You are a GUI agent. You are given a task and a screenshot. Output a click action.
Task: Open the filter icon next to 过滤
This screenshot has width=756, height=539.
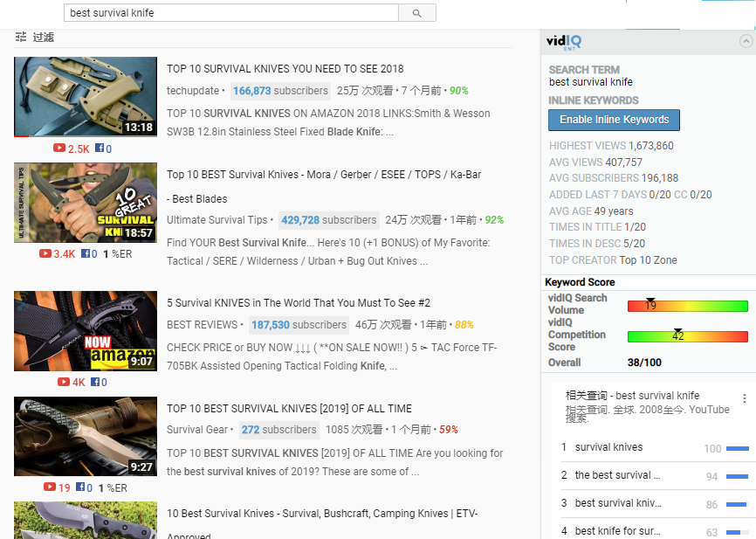(x=21, y=38)
